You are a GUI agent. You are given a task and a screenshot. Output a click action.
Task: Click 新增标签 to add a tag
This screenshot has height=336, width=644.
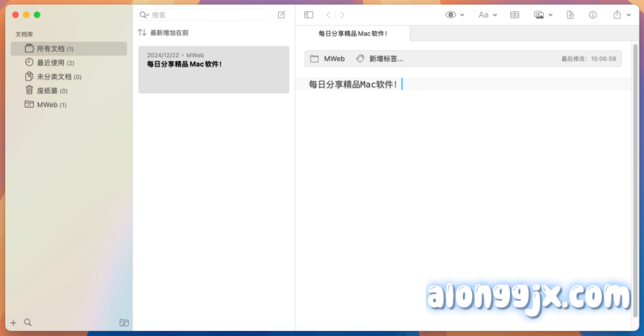pos(386,58)
